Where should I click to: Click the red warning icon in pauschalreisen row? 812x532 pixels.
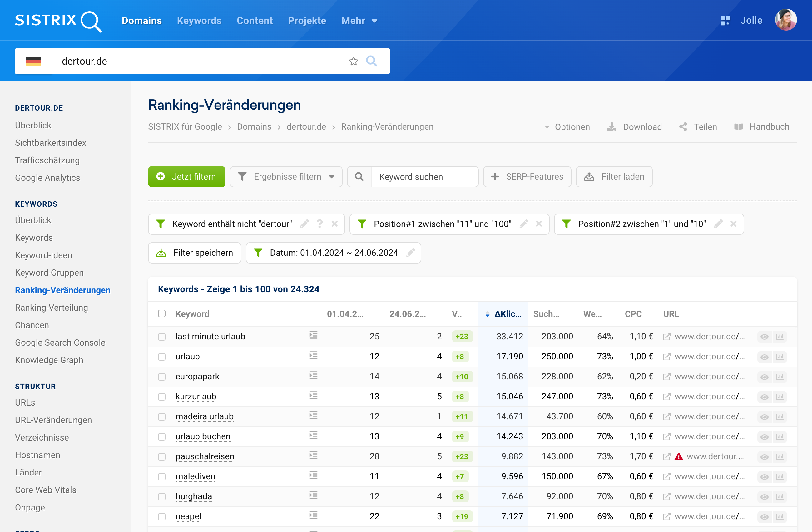coord(679,457)
